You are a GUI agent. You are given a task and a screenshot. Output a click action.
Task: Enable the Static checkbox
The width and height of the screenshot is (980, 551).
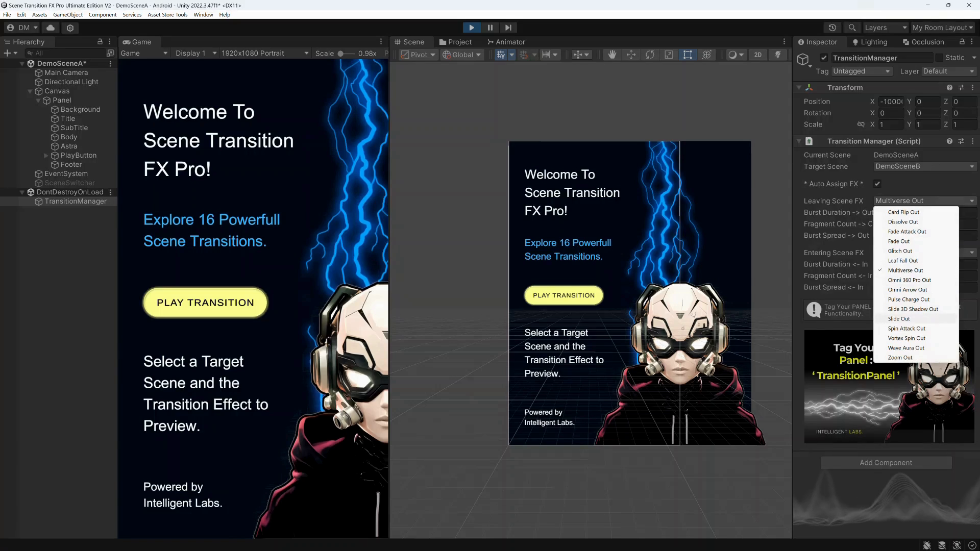(x=939, y=58)
